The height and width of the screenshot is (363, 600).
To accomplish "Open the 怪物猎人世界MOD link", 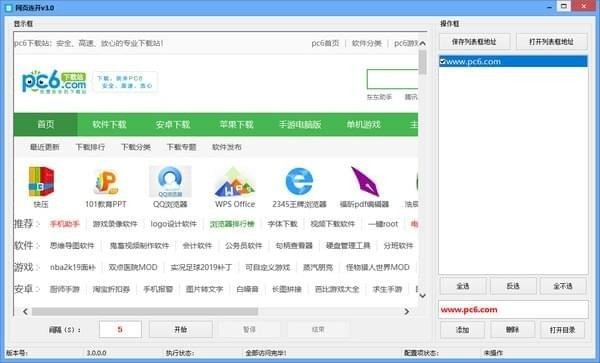I will coord(378,267).
